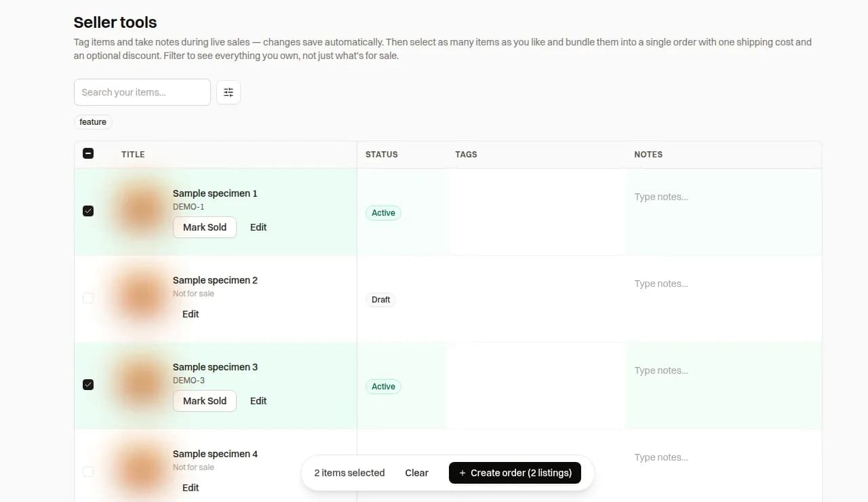Clear the current item selection

pos(416,473)
